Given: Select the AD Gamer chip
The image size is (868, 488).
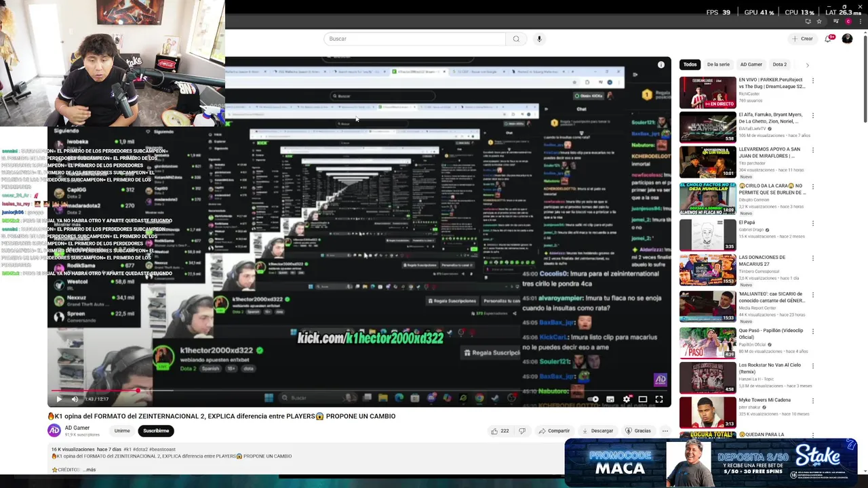Looking at the screenshot, I should (x=751, y=64).
